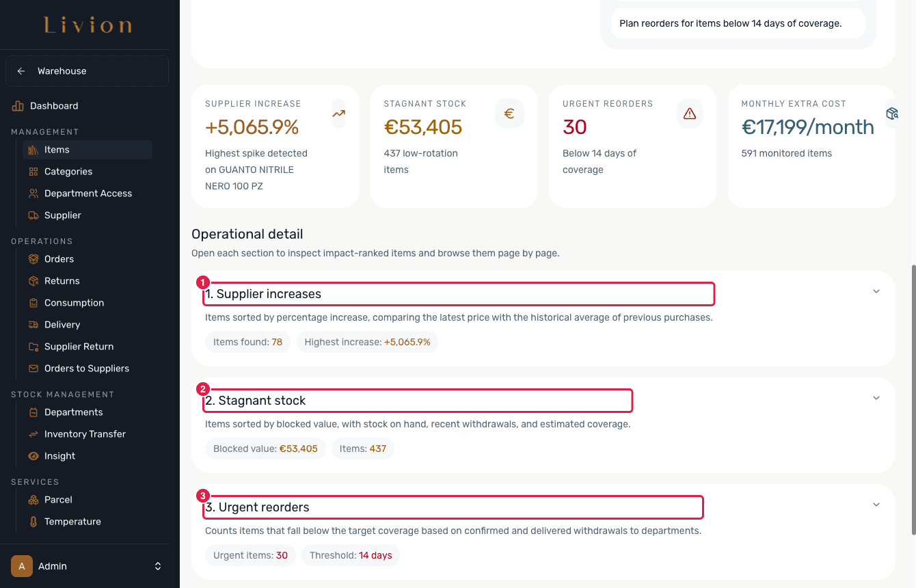Click the Supplier Return folder icon

point(33,347)
